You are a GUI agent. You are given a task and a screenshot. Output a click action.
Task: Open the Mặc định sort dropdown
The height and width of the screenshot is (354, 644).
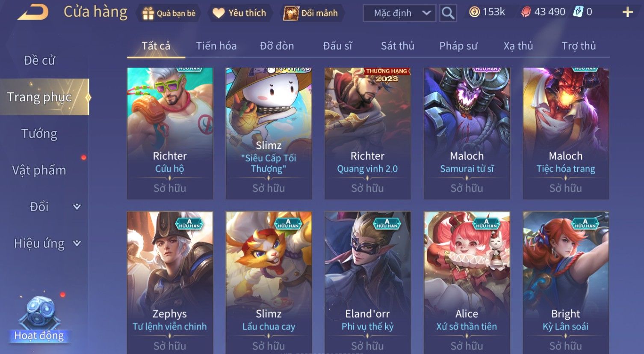(x=399, y=13)
